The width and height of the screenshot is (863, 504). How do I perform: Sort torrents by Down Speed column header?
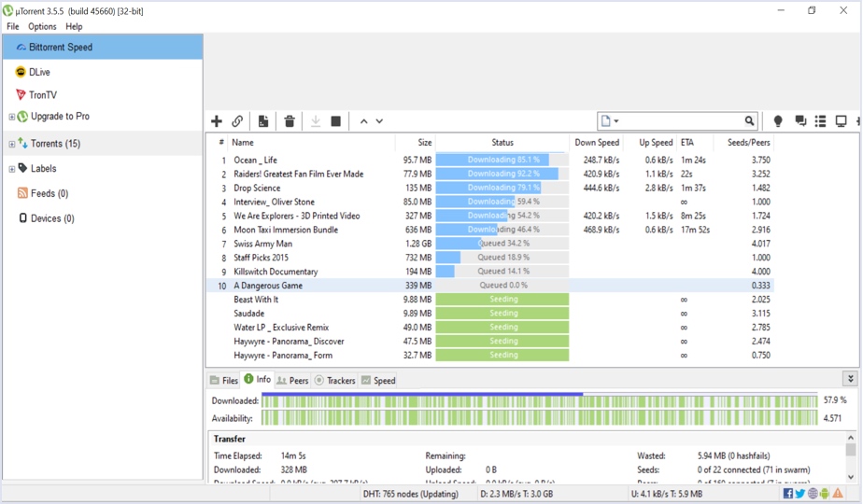coord(597,143)
